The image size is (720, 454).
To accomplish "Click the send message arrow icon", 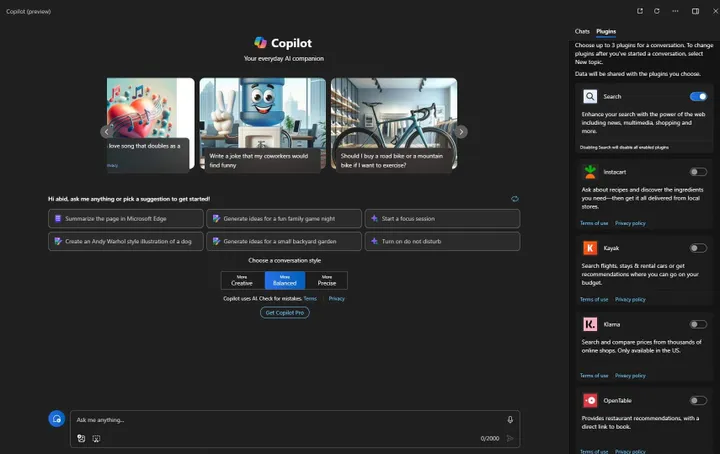I will [510, 438].
